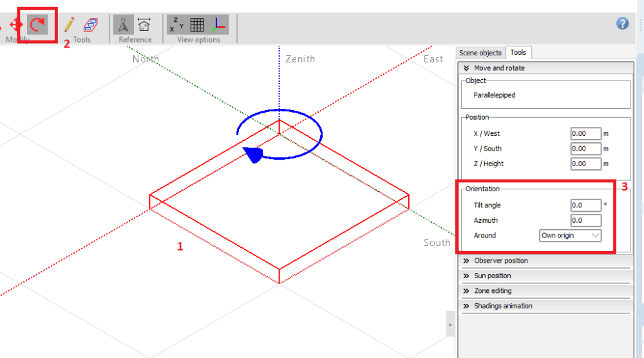The height and width of the screenshot is (358, 644).
Task: Collapse side panel with the arrow handle
Action: pyautogui.click(x=450, y=324)
